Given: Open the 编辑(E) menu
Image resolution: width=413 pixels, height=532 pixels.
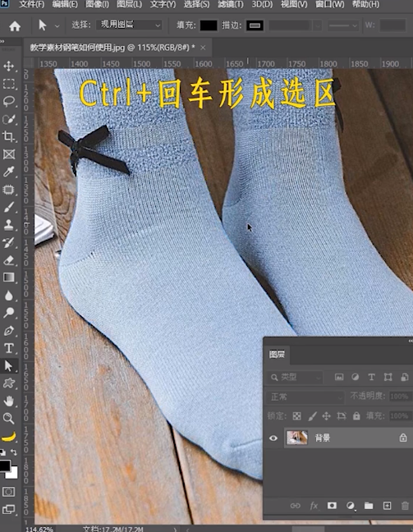Looking at the screenshot, I should tap(65, 4).
